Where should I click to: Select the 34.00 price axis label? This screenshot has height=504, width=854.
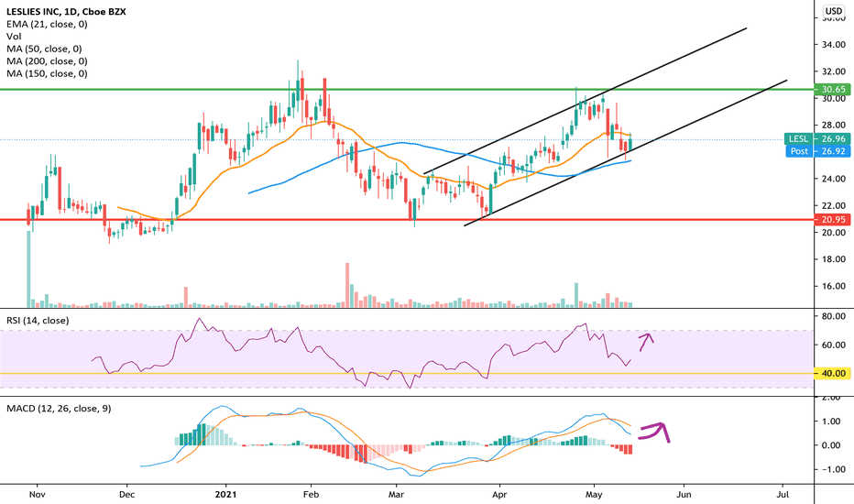[x=833, y=45]
